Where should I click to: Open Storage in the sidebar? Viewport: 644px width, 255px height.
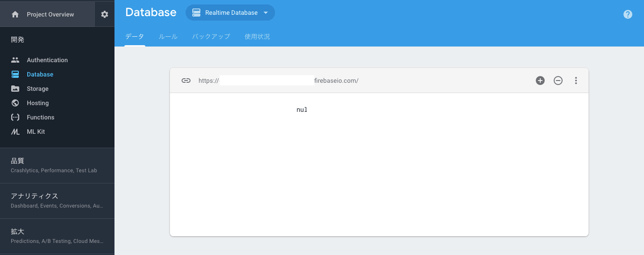click(x=57, y=89)
